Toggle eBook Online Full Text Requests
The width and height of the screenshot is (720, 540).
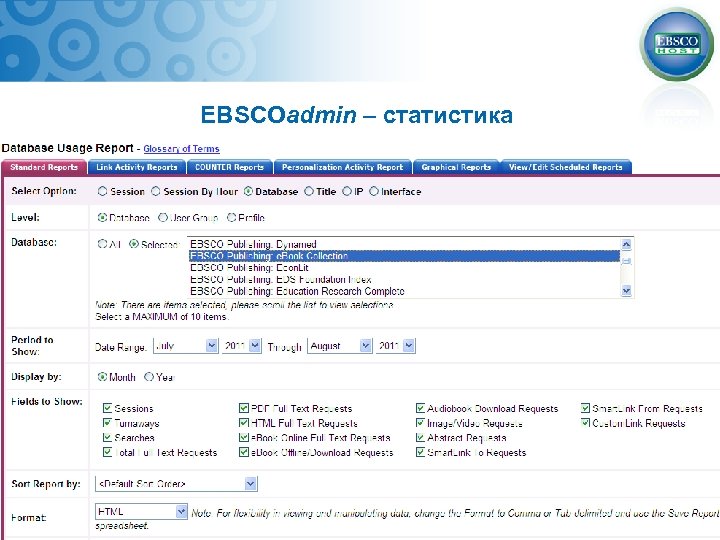coord(244,437)
